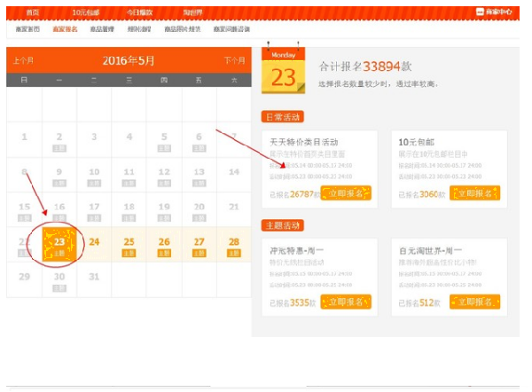532x392 pixels.
Task: Click the 2016年5月 calendar title
Action: 129,60
